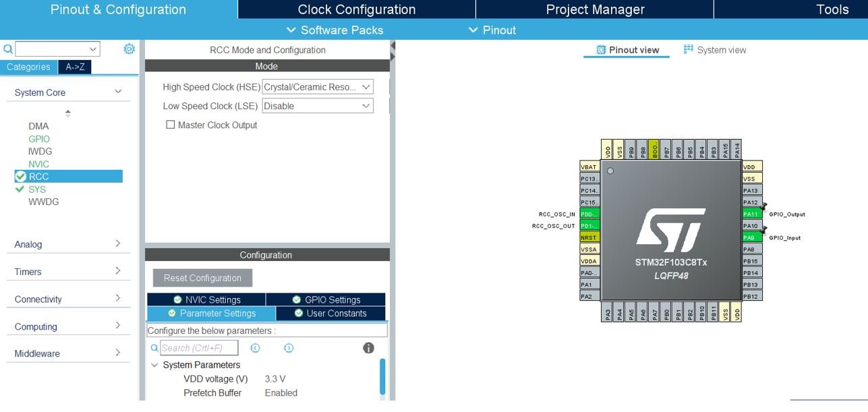
Task: Select IWDG in System Core list
Action: pyautogui.click(x=40, y=151)
